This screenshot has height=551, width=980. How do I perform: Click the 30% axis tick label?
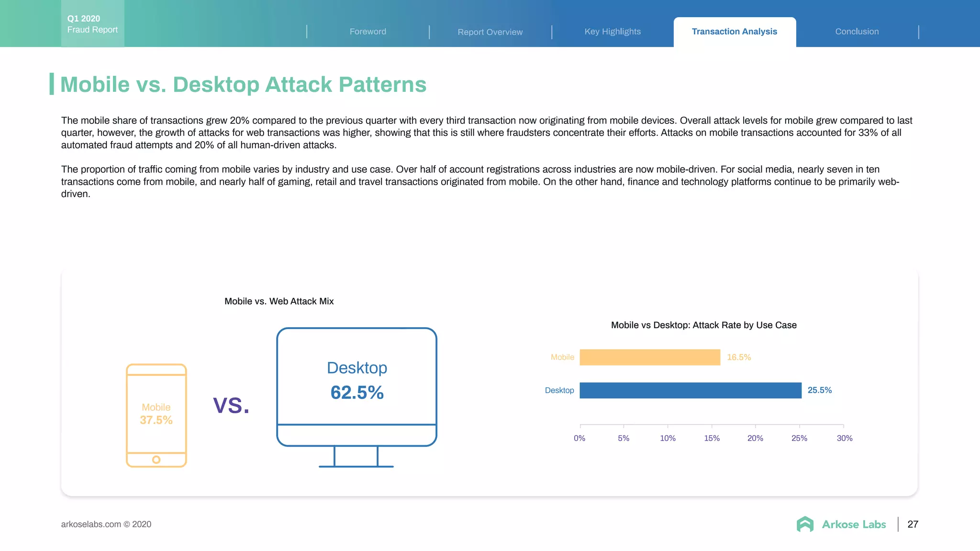[845, 438]
